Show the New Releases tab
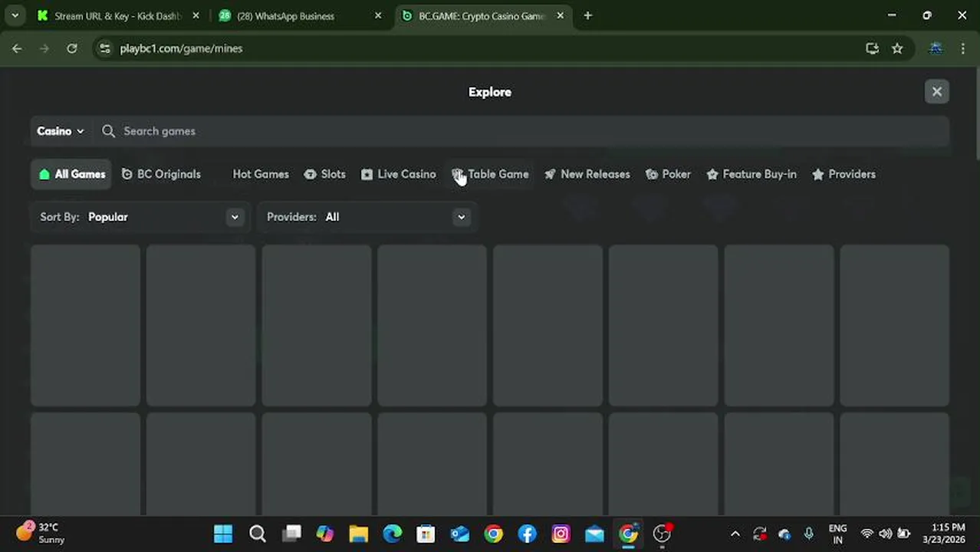980x552 pixels. 587,174
